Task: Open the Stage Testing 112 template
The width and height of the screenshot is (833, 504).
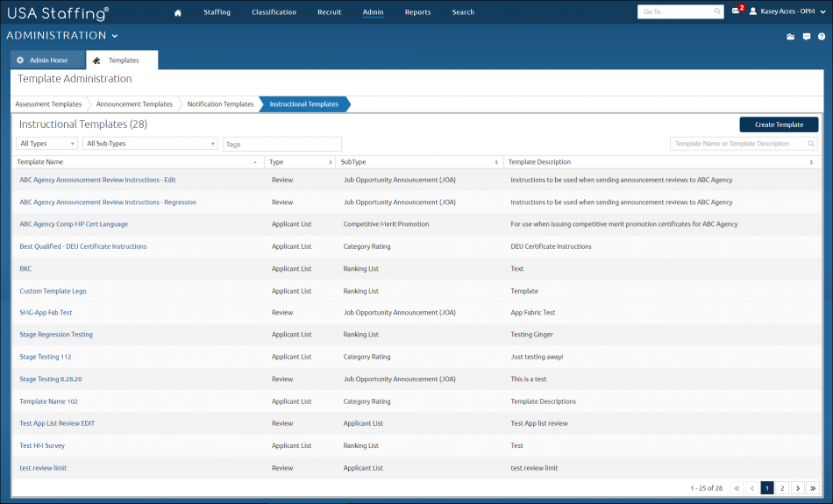Action: point(45,357)
